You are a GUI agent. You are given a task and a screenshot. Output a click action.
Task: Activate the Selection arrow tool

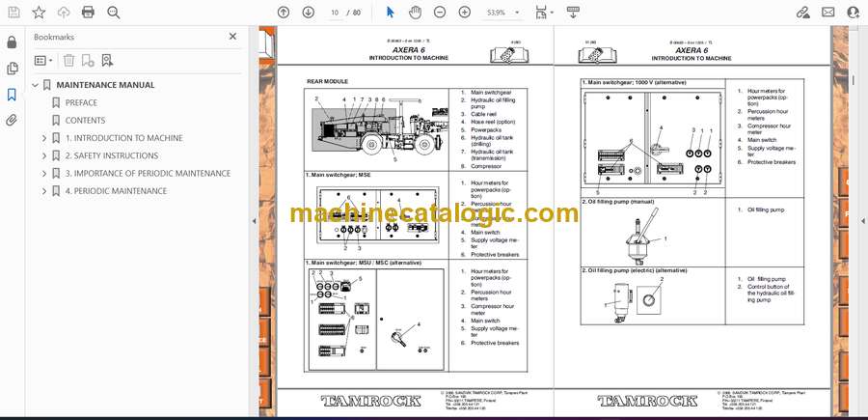[391, 13]
